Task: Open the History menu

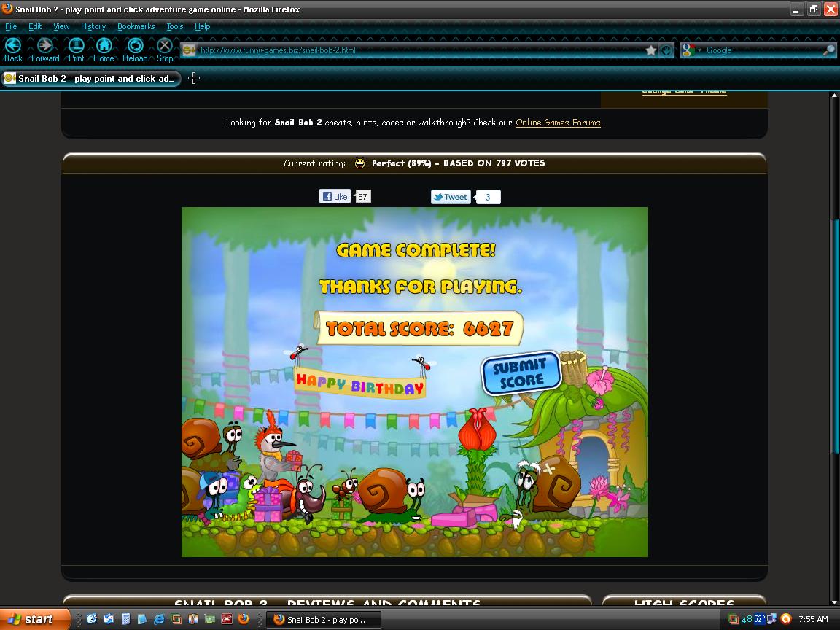Action: click(93, 26)
